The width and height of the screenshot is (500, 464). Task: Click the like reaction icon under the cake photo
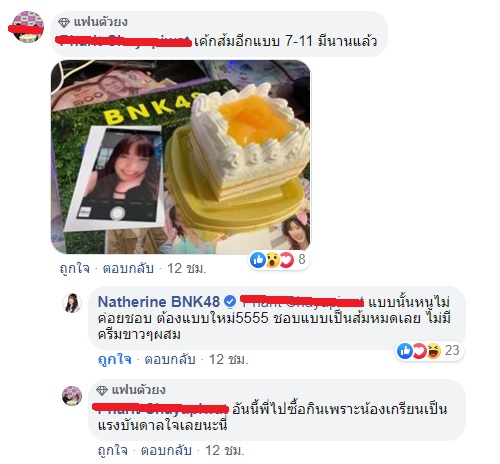(x=258, y=260)
